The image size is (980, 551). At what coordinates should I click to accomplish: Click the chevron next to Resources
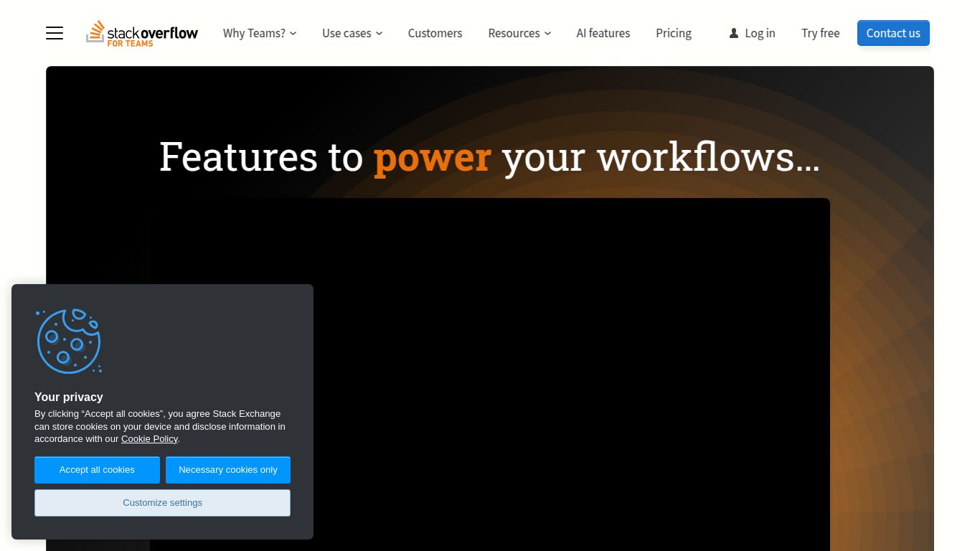tap(547, 33)
